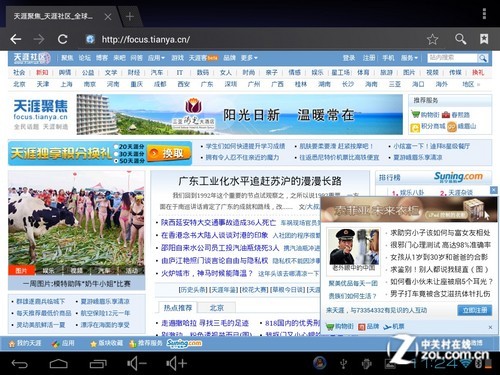
Task: Close the popup with top-right X
Action: tap(494, 190)
